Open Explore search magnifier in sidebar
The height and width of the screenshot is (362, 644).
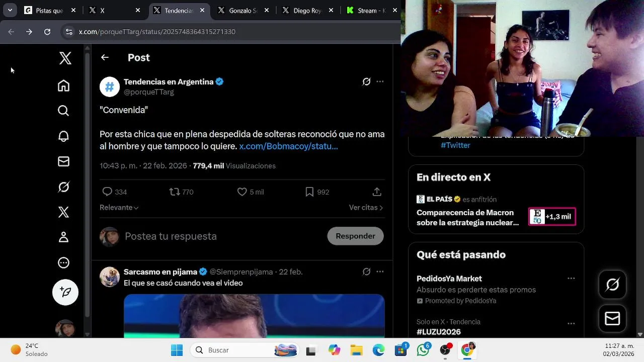coord(63,111)
